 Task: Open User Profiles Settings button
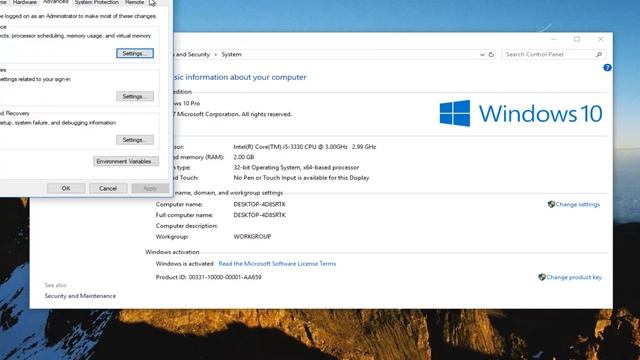tap(135, 96)
